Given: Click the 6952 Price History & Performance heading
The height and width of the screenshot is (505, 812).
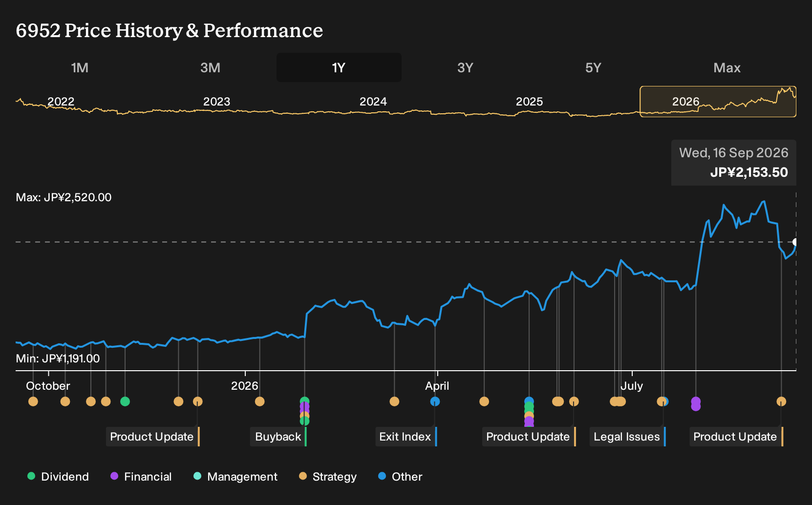Looking at the screenshot, I should (170, 30).
